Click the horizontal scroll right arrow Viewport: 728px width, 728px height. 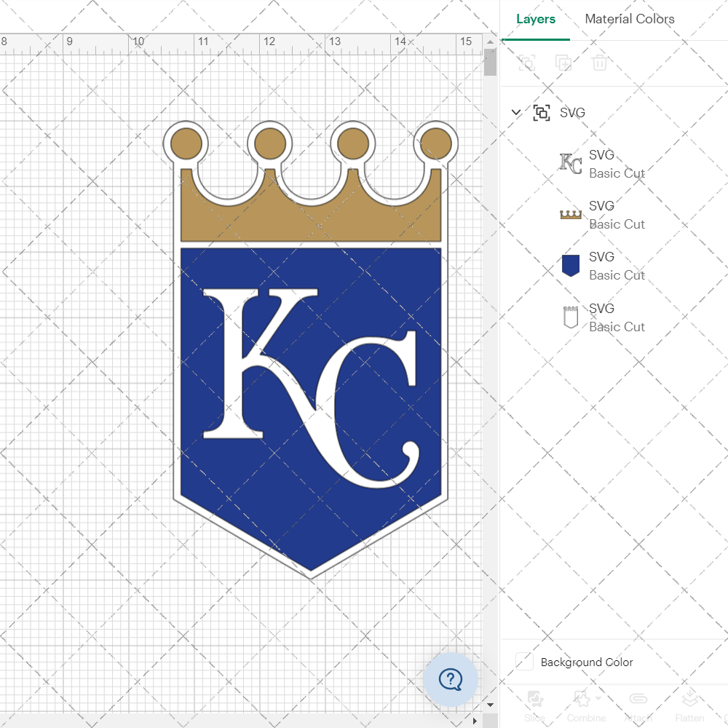pos(475,721)
